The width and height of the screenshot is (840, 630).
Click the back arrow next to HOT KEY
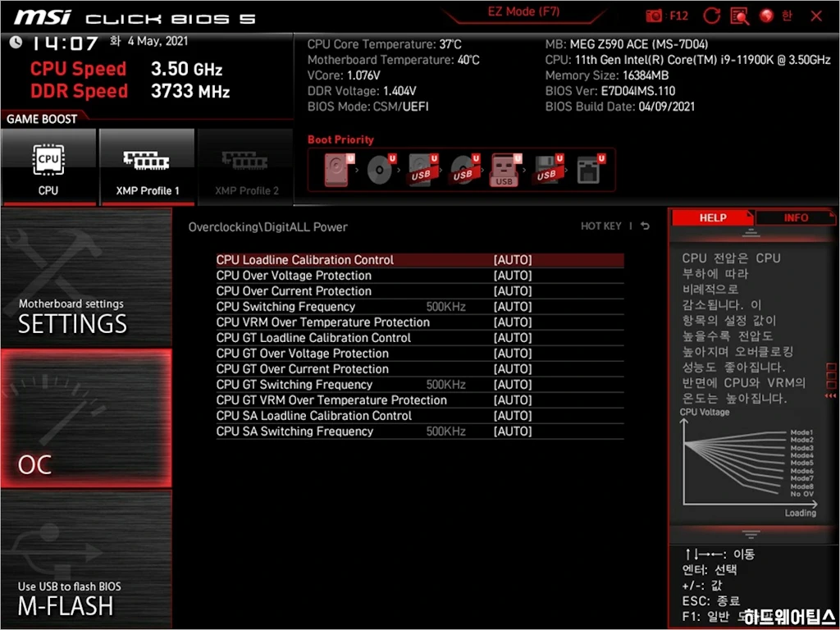click(x=645, y=226)
